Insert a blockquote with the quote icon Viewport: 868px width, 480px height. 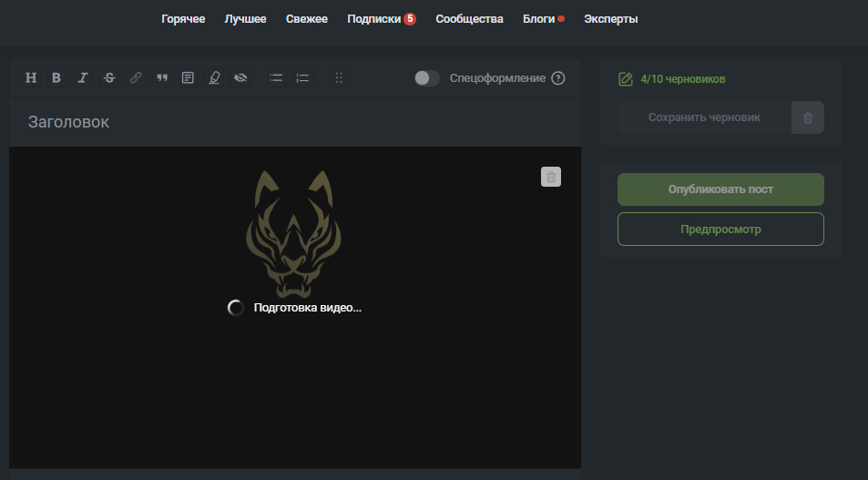(162, 78)
